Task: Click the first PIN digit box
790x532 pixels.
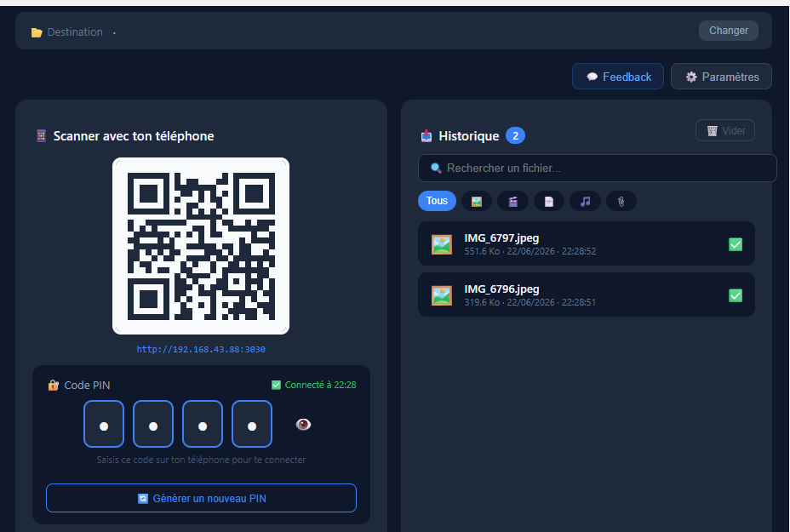Action: tap(104, 424)
